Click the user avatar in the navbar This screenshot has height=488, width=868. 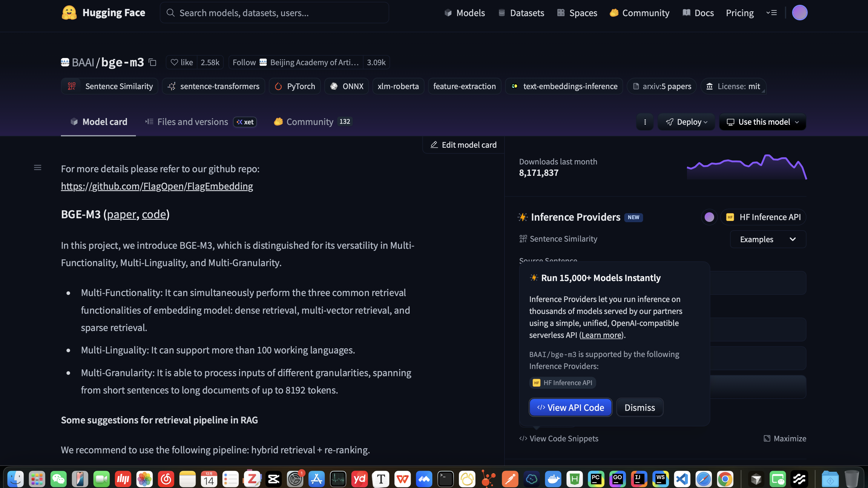pyautogui.click(x=799, y=13)
